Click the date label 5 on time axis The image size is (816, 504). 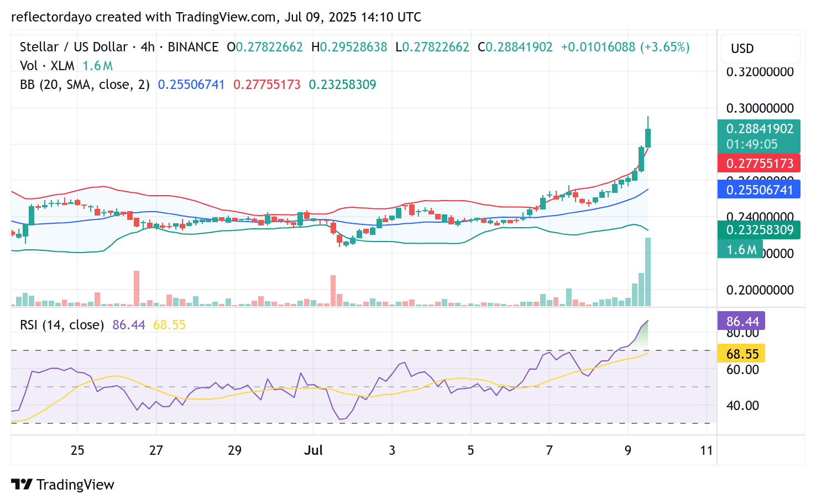click(x=470, y=450)
